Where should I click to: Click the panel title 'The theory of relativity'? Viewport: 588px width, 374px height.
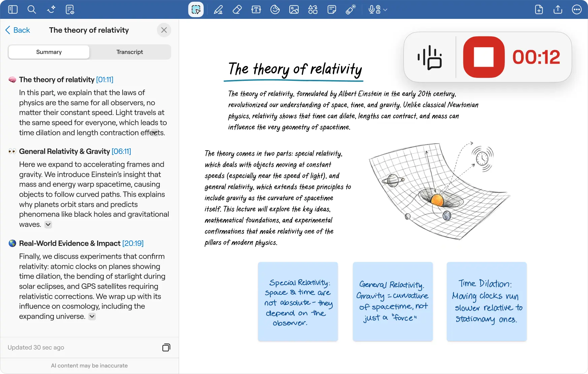click(89, 30)
